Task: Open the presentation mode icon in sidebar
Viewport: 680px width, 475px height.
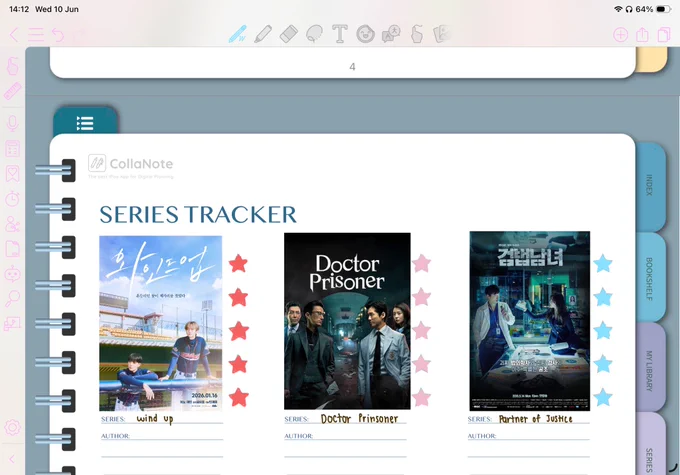Action: (x=13, y=324)
